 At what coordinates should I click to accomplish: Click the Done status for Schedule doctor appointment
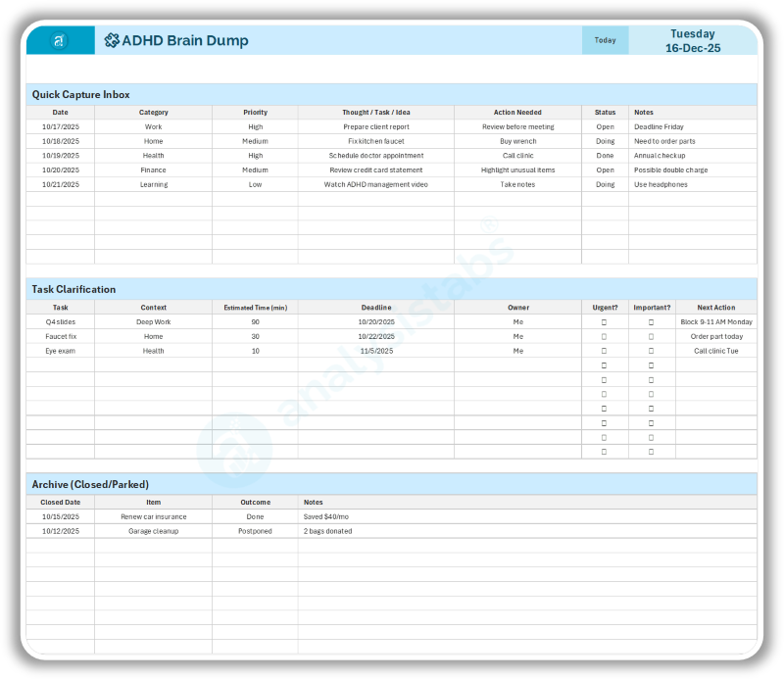(x=605, y=155)
